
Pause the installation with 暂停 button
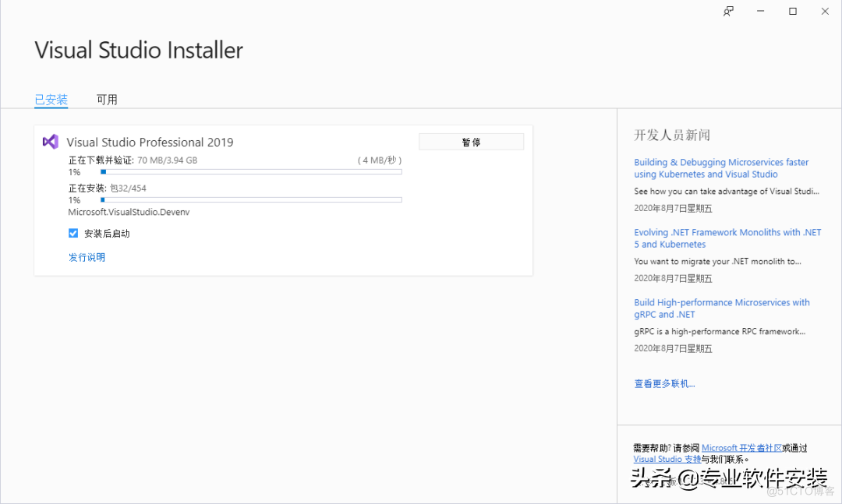[x=471, y=142]
